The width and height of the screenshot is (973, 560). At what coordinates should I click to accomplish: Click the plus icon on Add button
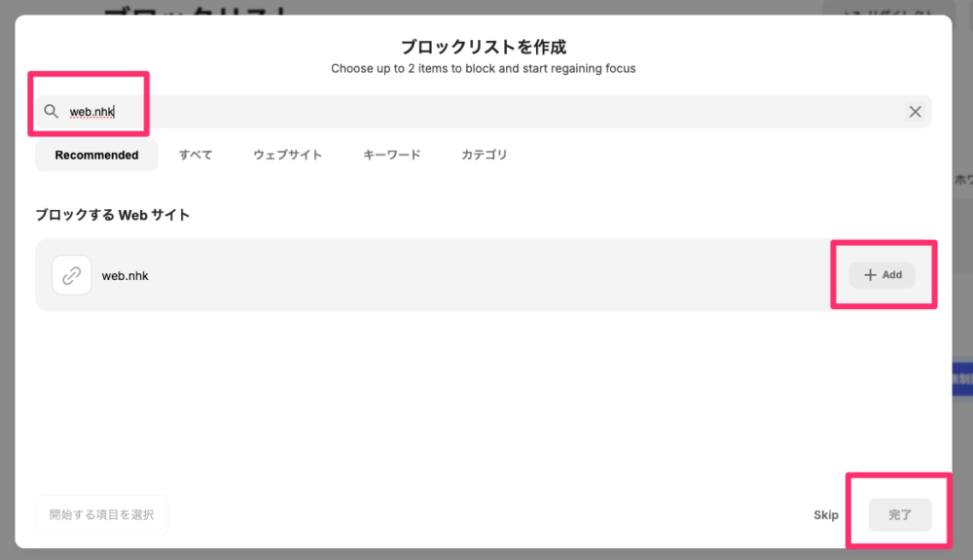(x=871, y=275)
